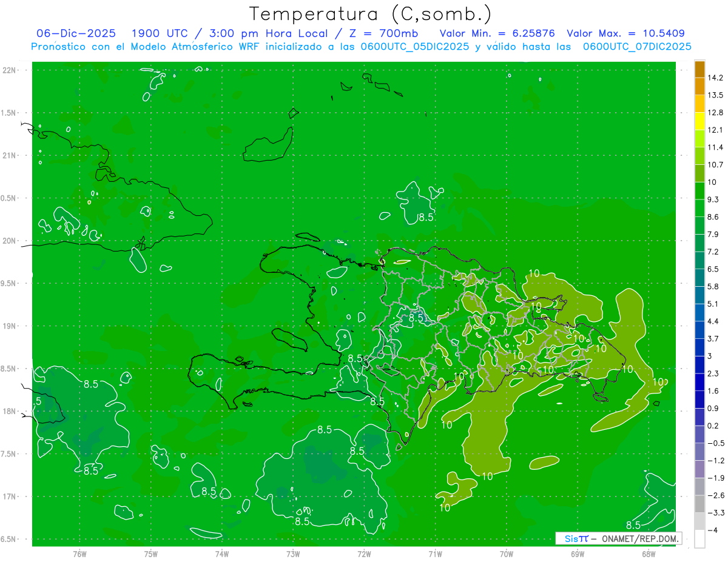Click the colorbar label "-2.6"
728x562 pixels.
click(x=716, y=495)
